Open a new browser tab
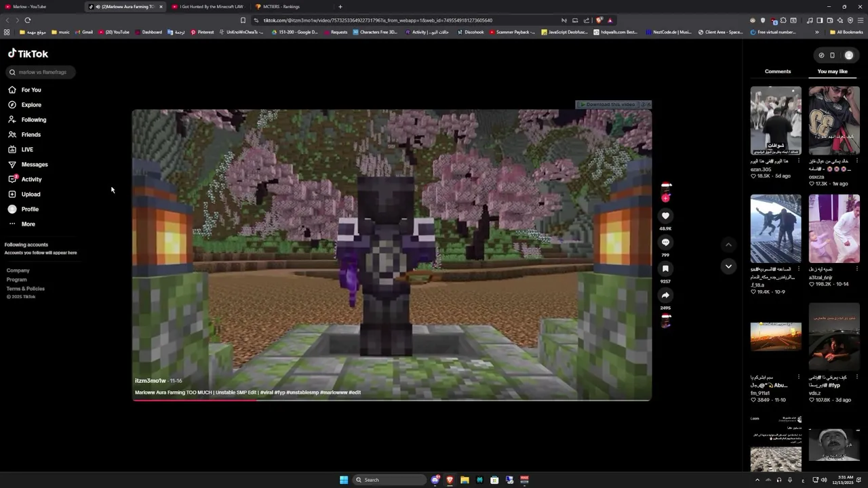Viewport: 868px width, 488px height. pos(340,7)
